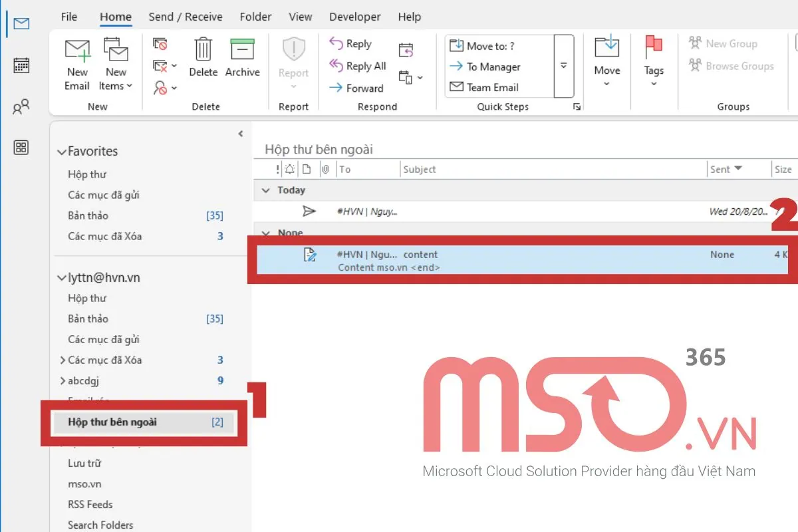Screen dimensions: 798x532
Task: Toggle sorting by the attachment column
Action: point(325,169)
